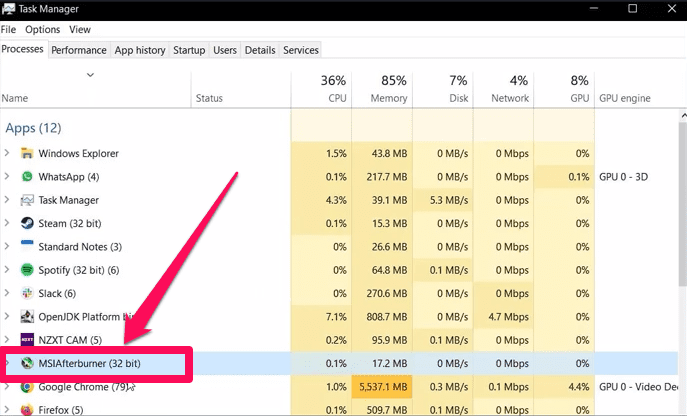Click the 4.4% GPU value
This screenshot has width=687, height=416.
click(578, 387)
